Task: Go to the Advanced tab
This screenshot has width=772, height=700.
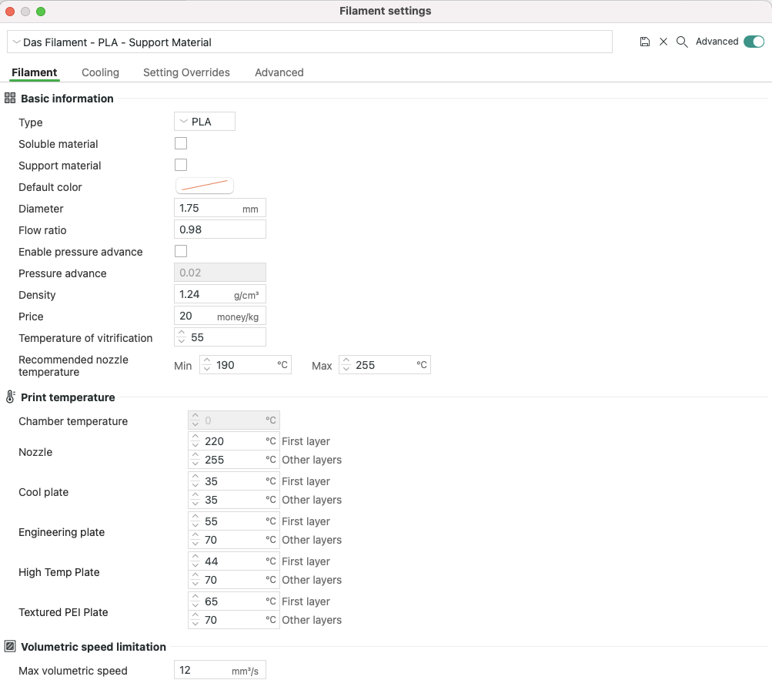Action: coord(279,72)
